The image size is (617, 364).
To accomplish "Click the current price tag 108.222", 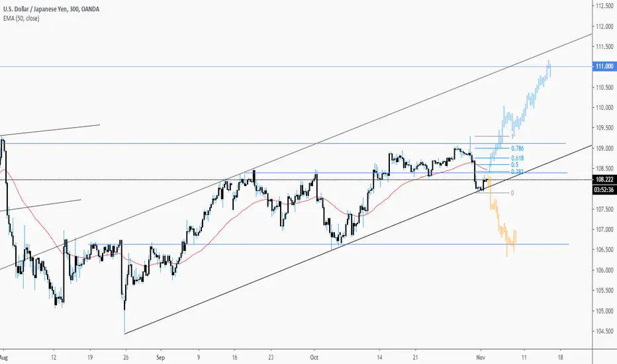I will coord(604,180).
